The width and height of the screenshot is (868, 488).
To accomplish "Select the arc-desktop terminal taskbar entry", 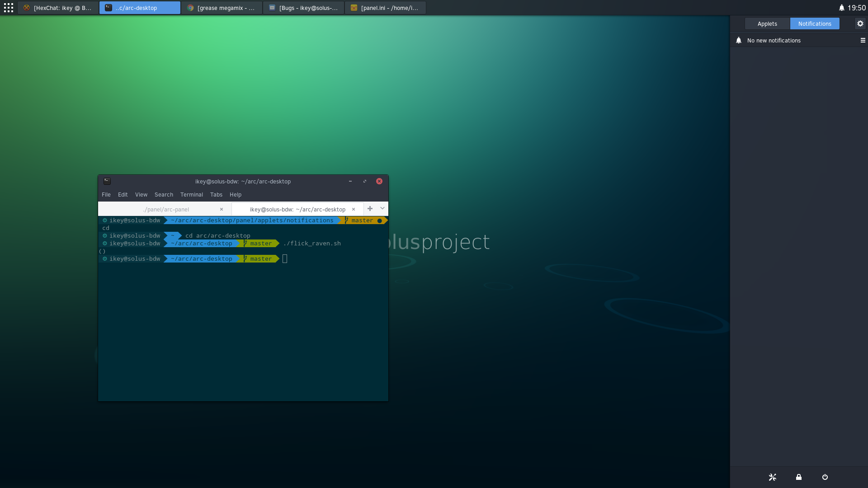I will [140, 8].
